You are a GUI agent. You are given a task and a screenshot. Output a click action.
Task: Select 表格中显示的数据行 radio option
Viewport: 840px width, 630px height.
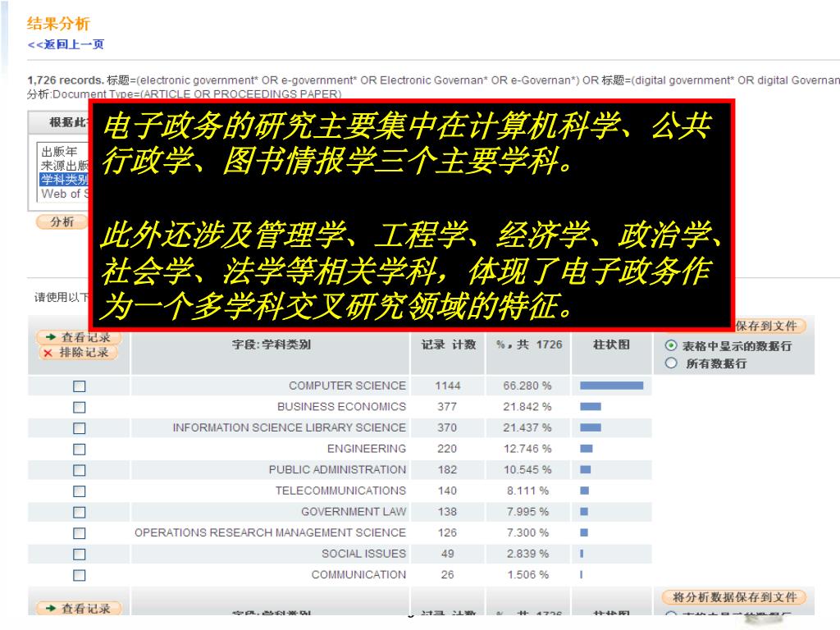671,345
